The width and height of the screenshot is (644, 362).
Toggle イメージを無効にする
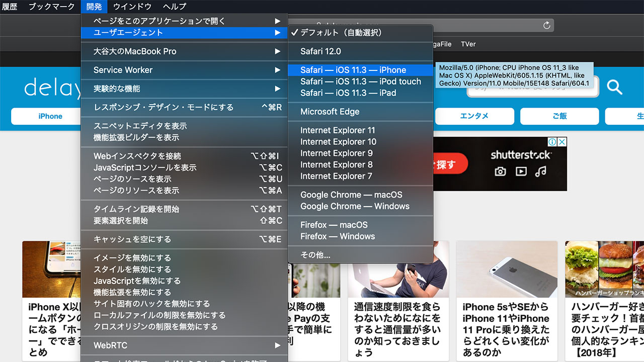tap(184, 258)
